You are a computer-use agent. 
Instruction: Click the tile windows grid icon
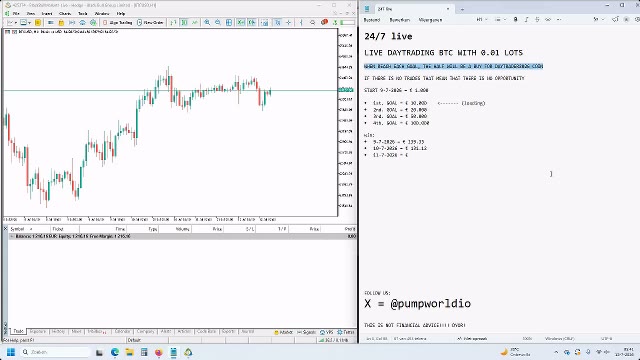(229, 22)
